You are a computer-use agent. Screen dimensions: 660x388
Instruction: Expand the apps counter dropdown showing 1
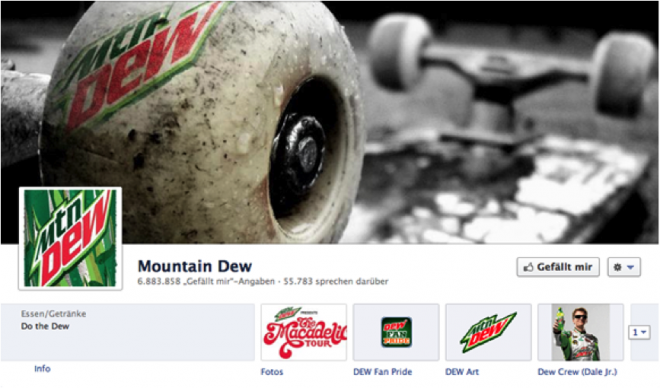[639, 332]
